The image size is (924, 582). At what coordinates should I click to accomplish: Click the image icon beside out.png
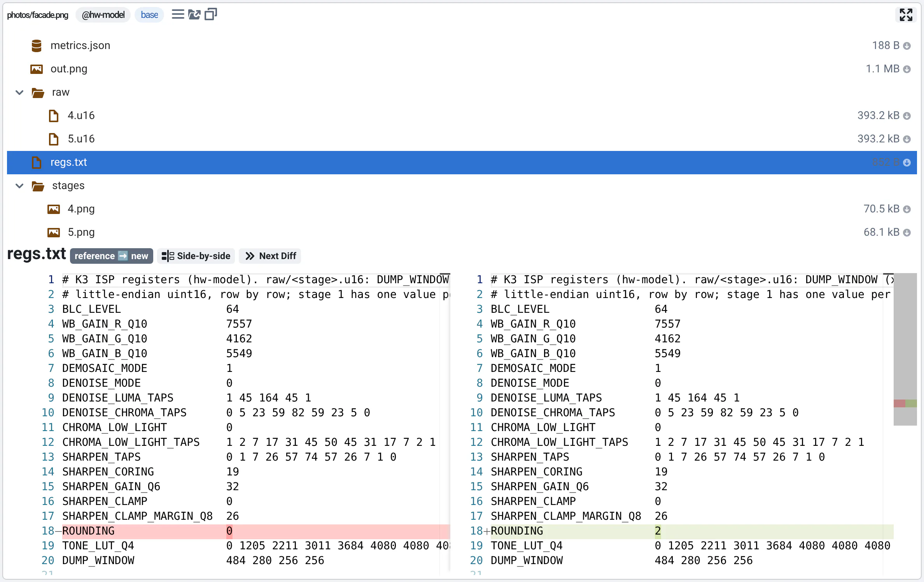pos(37,69)
